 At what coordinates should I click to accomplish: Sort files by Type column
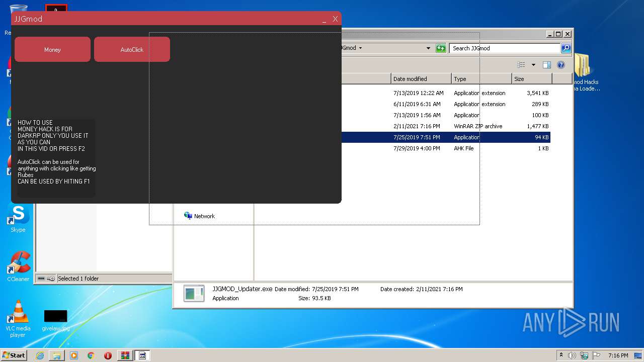coord(481,79)
